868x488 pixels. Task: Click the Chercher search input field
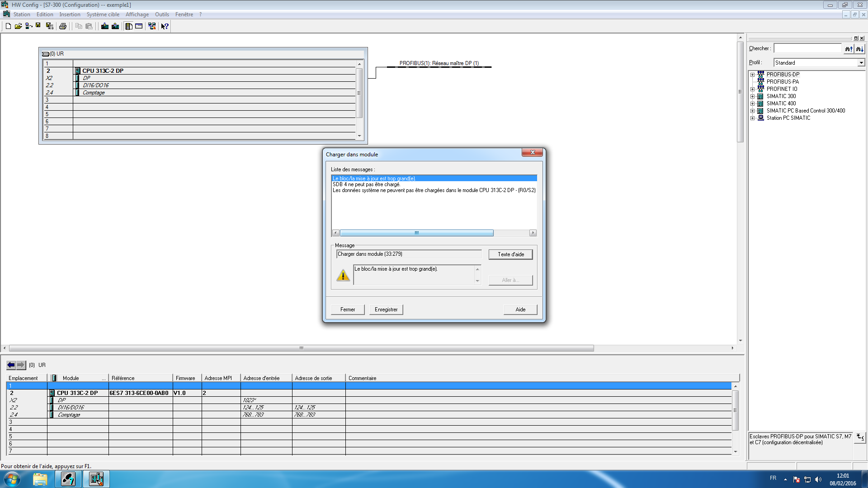point(807,48)
